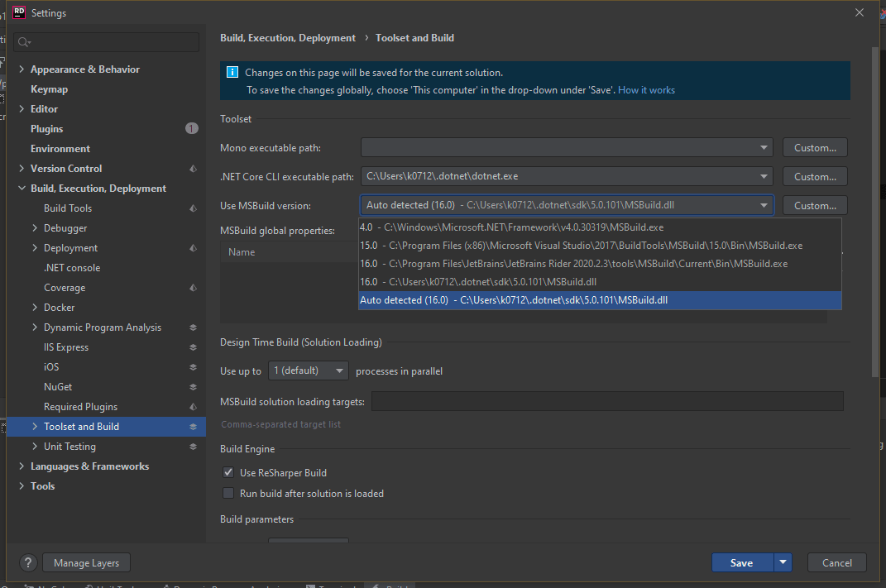The image size is (886, 588).
Task: Click the layer icon beside Deployment
Action: (194, 248)
